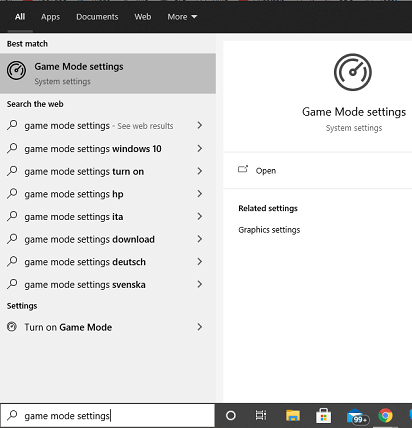
Task: Click into the taskbar search box
Action: point(107,416)
